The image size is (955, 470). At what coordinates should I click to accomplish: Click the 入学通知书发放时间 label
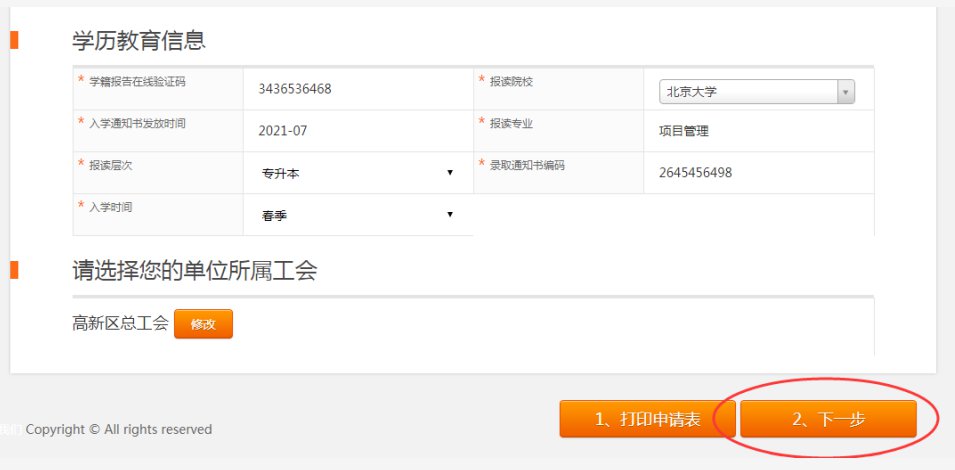point(137,124)
